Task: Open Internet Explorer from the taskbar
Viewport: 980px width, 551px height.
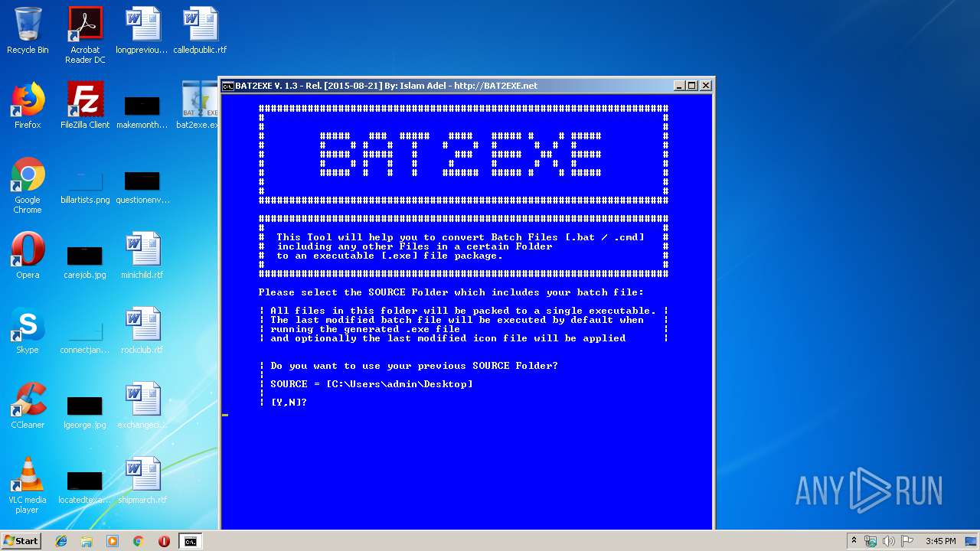Action: (x=61, y=541)
